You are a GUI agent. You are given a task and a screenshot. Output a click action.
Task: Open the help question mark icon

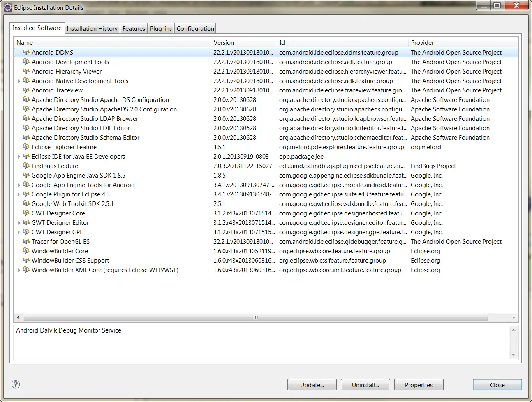[16, 384]
